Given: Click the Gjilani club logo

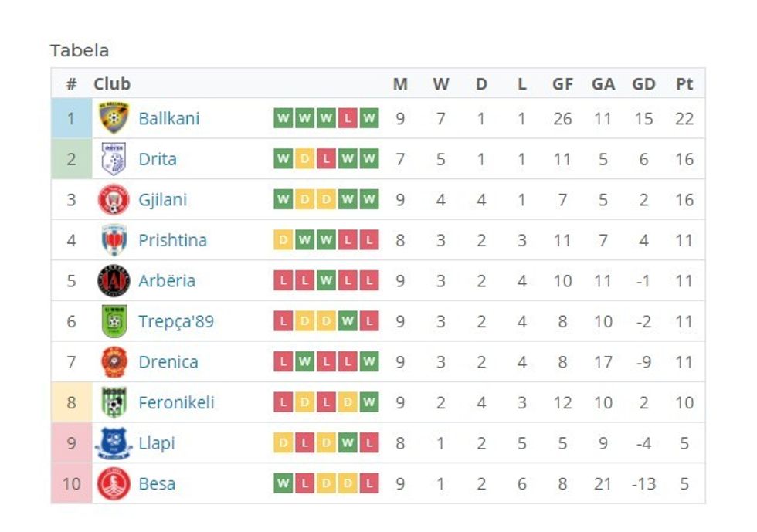Looking at the screenshot, I should [114, 200].
